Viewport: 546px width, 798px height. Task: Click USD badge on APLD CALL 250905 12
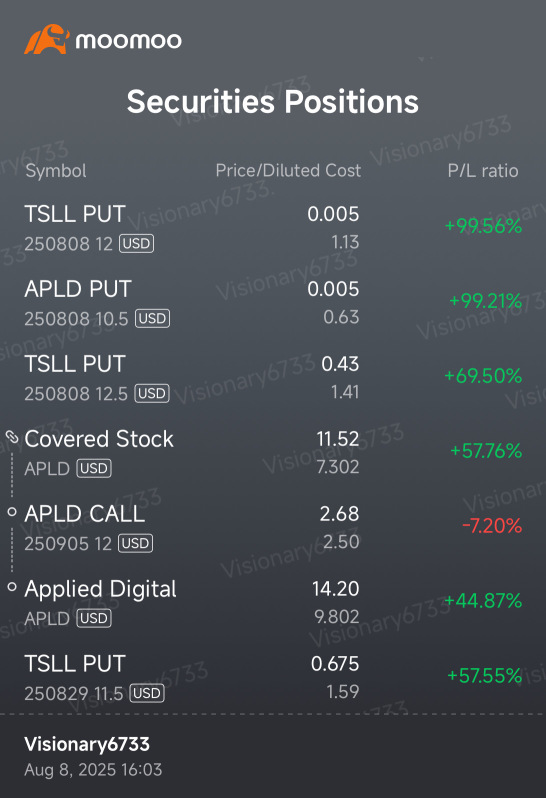point(135,543)
